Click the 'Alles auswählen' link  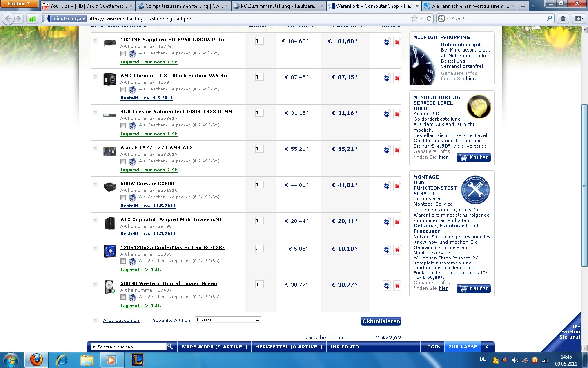pos(121,320)
